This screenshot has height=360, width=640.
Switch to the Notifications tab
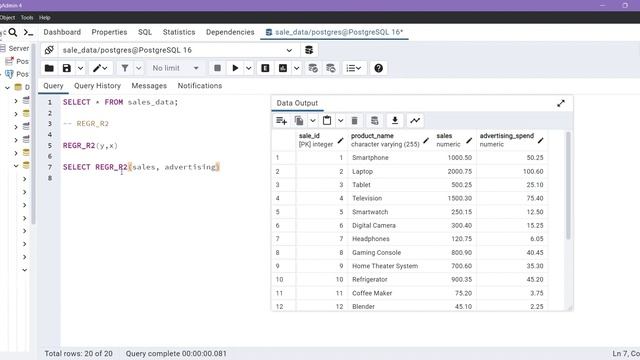click(x=200, y=86)
